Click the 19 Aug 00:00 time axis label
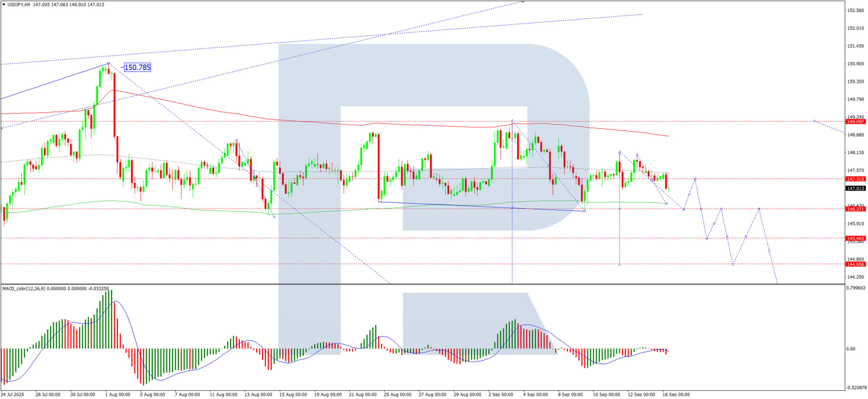 pos(328,395)
